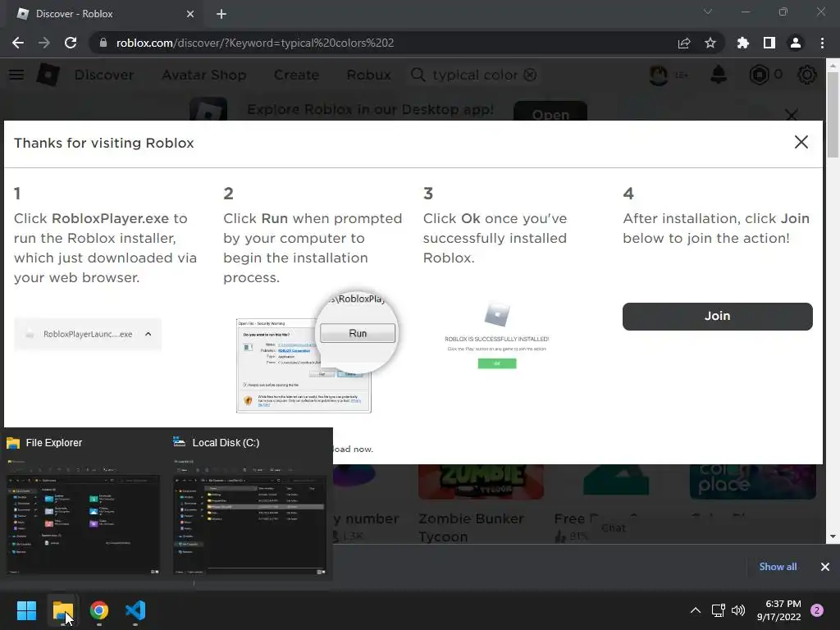Click the lock site-info icon
Screen dimensions: 840x630
click(x=103, y=43)
